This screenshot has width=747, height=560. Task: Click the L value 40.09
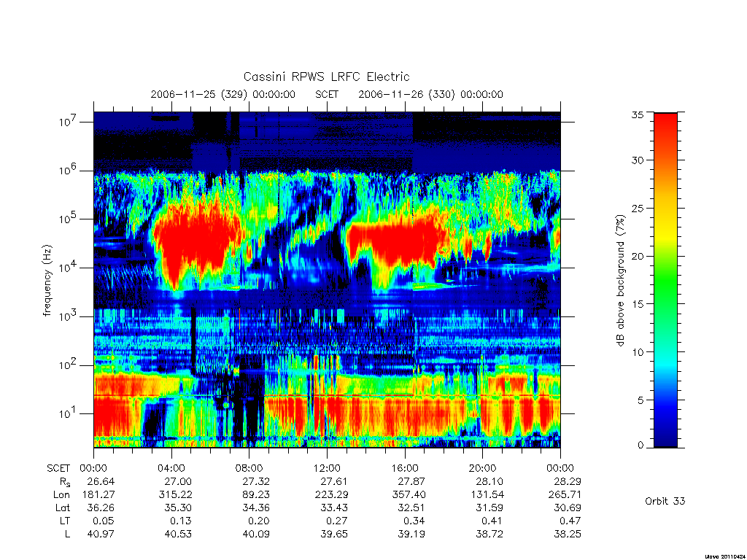tap(256, 534)
